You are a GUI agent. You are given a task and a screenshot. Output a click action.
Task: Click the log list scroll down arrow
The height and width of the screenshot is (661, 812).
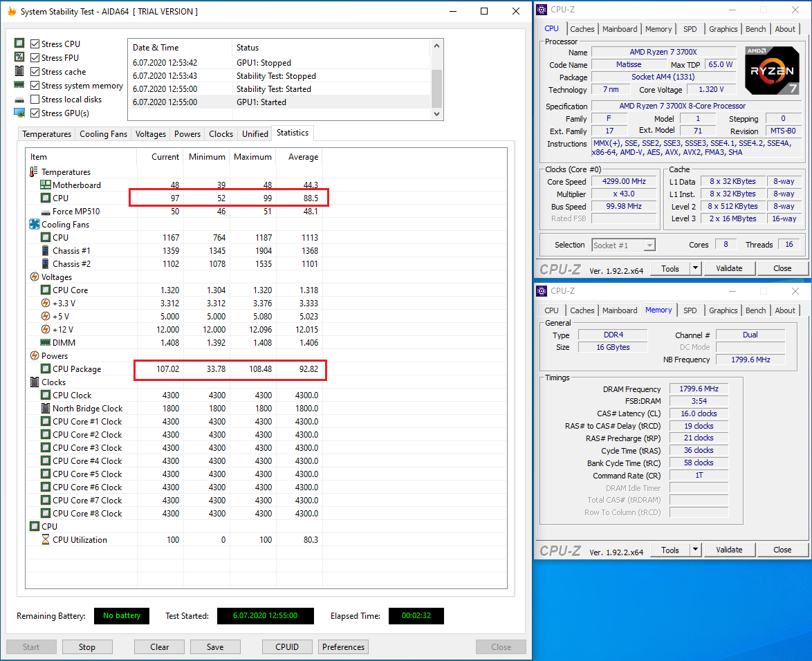tap(436, 114)
